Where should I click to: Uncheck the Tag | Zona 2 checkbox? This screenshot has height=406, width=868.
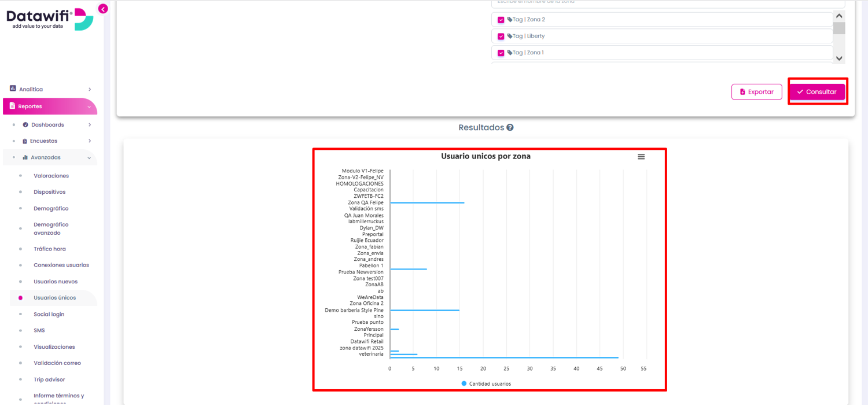[x=501, y=20]
